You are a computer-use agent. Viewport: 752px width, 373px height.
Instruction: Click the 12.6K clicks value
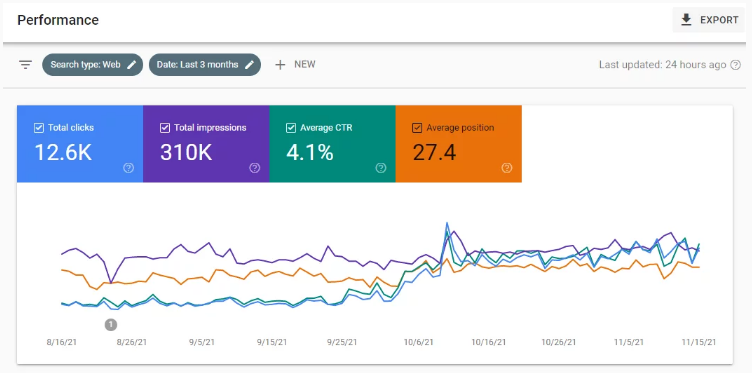pos(63,152)
